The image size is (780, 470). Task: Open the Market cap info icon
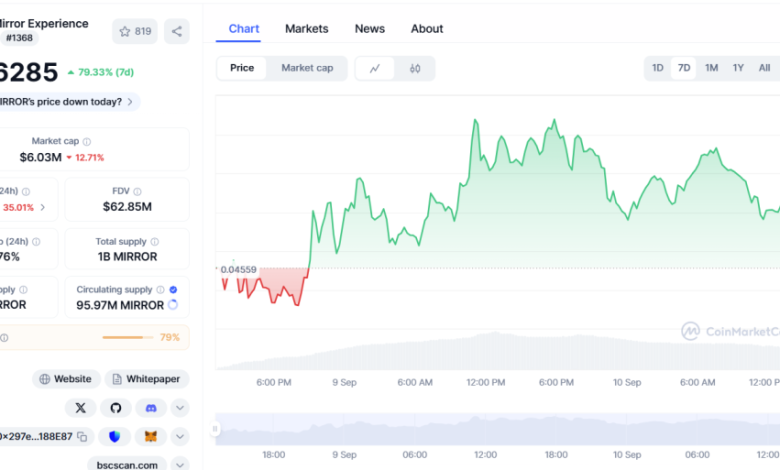click(x=87, y=142)
